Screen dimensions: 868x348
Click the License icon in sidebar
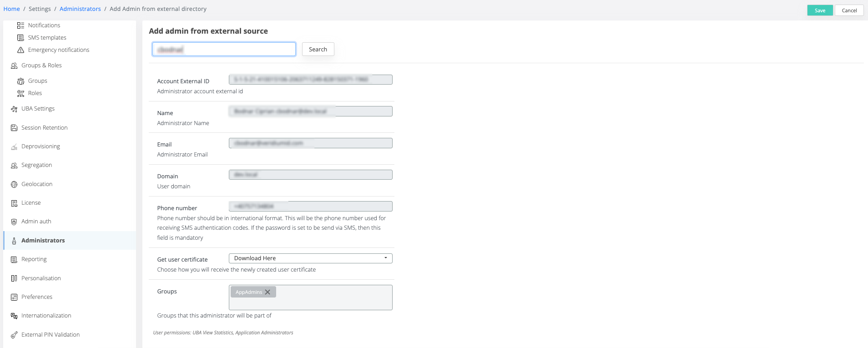pyautogui.click(x=14, y=203)
